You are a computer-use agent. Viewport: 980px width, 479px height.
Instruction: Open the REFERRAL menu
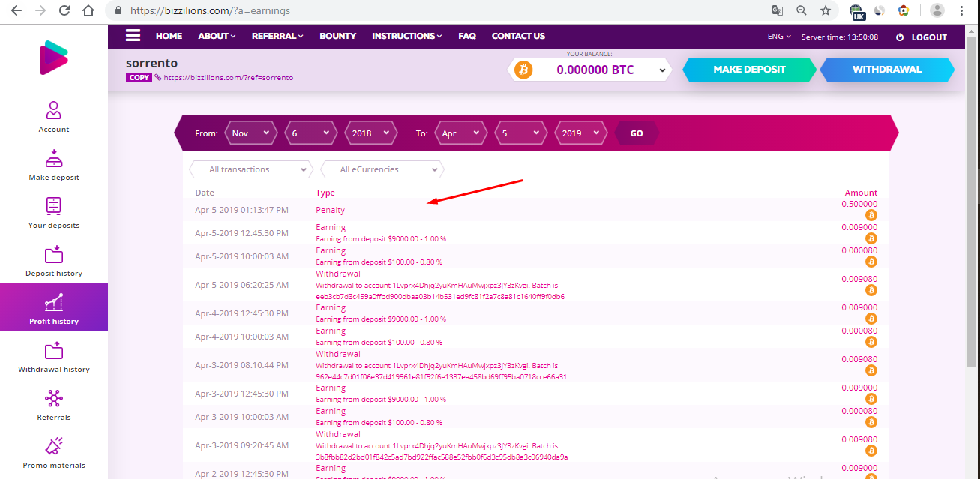[x=277, y=36]
